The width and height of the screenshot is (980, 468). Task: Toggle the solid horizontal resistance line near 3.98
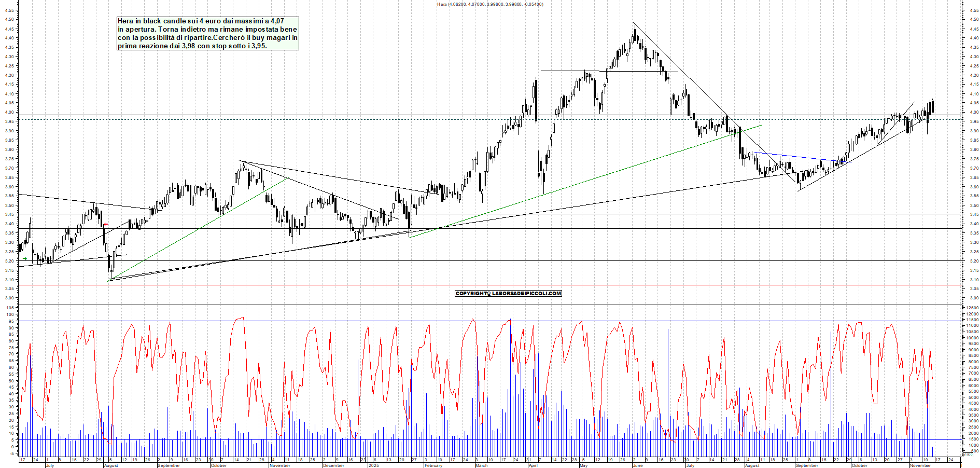pos(311,115)
